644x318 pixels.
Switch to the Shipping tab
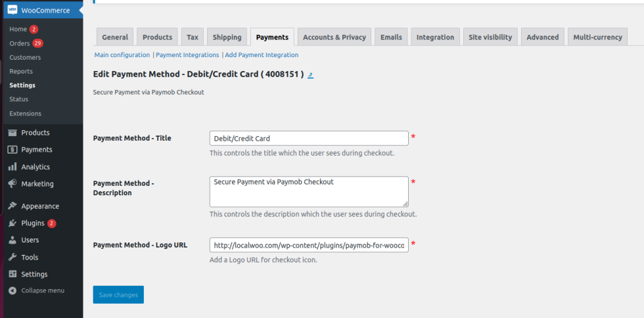(227, 37)
